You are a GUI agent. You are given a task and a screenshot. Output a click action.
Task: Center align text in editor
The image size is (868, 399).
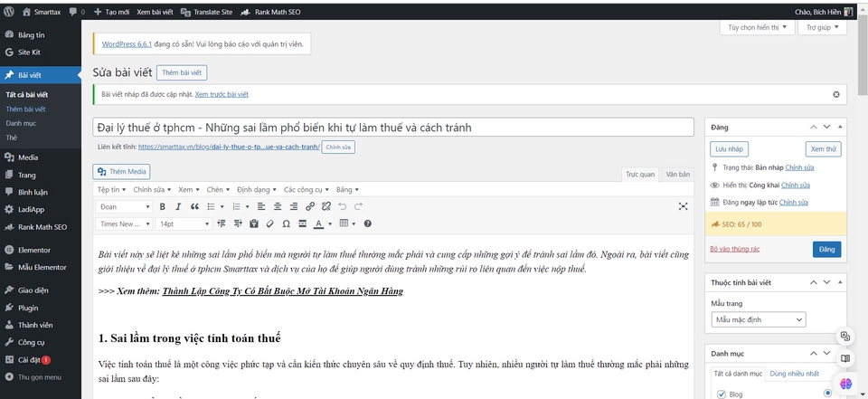(278, 206)
